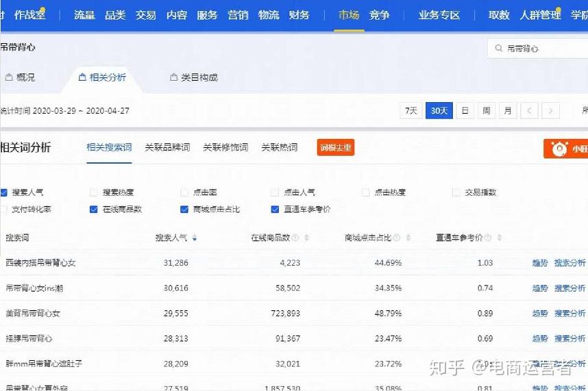Viewport: 588px width, 391px height.
Task: Open the 取数 menu
Action: point(499,15)
